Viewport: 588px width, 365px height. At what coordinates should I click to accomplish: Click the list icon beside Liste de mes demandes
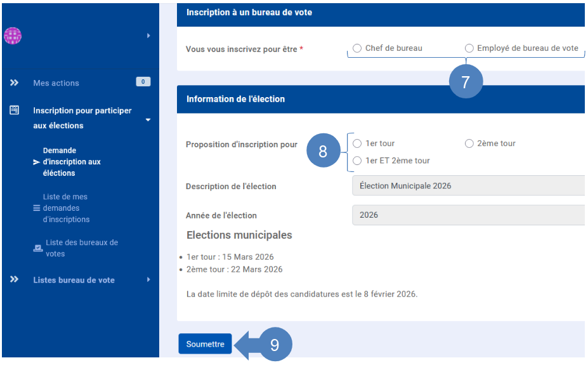pyautogui.click(x=36, y=208)
